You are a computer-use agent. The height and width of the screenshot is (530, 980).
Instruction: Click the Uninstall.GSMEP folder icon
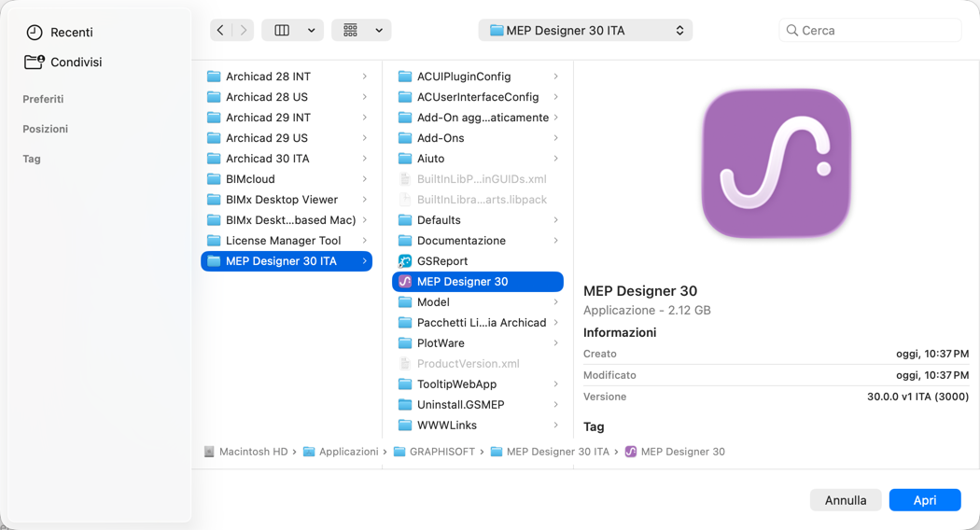point(405,404)
